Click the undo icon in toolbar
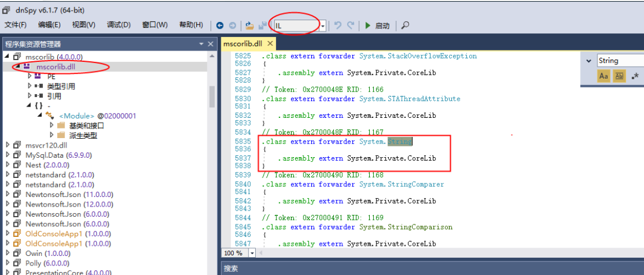This screenshot has width=644, height=275. (x=338, y=26)
